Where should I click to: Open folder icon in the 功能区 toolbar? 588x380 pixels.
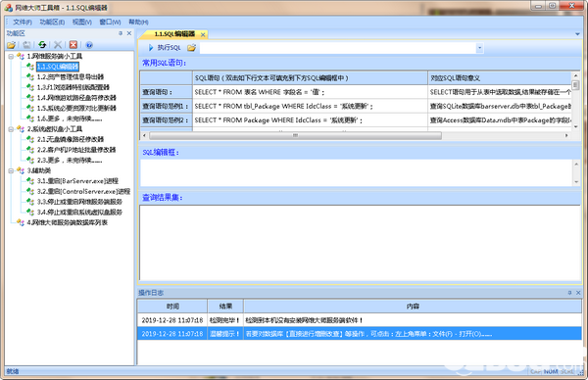pyautogui.click(x=11, y=45)
